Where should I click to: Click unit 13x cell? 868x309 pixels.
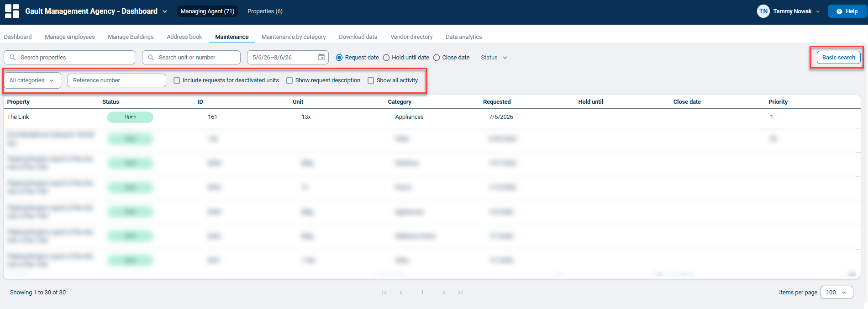(306, 117)
